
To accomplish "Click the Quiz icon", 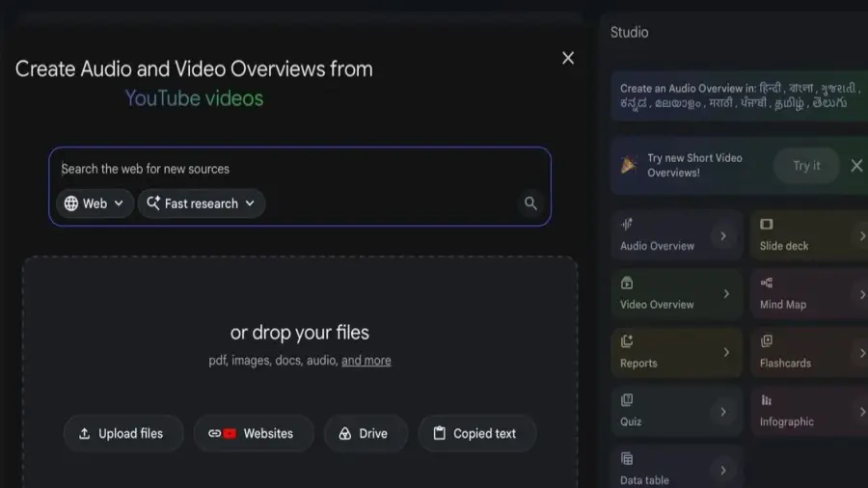I will point(627,400).
